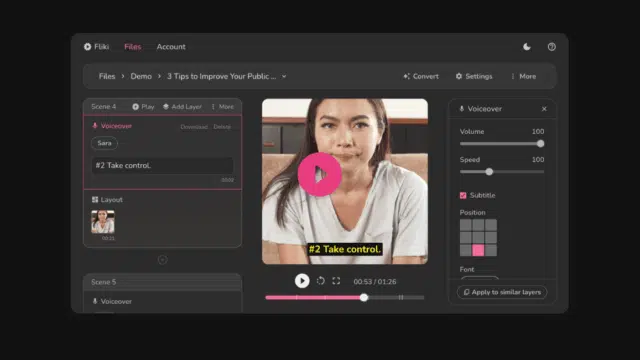Adjust the Volume slider
This screenshot has height=360, width=640.
coord(502,144)
